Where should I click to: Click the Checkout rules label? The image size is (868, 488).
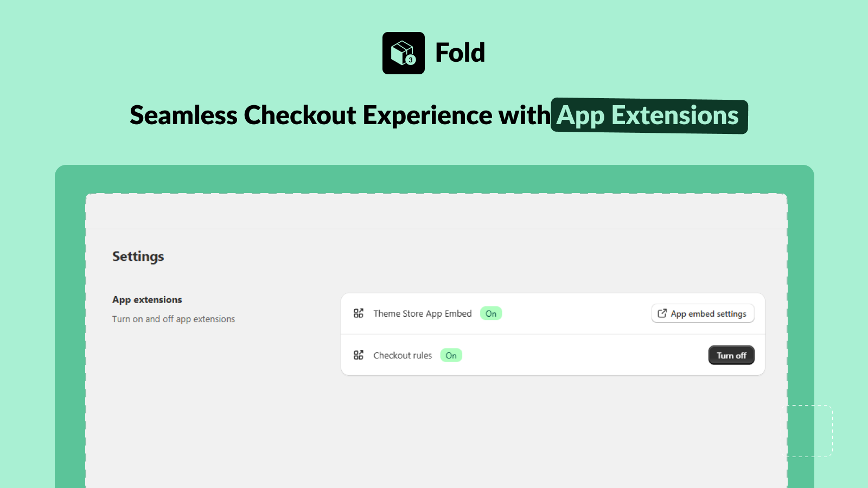(403, 355)
